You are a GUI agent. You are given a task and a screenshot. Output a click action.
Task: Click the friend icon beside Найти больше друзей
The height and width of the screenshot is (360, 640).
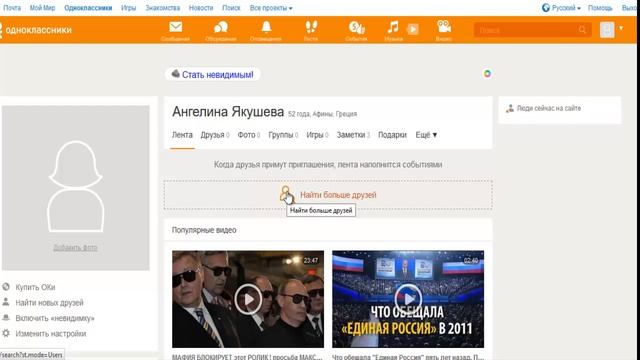click(x=286, y=194)
